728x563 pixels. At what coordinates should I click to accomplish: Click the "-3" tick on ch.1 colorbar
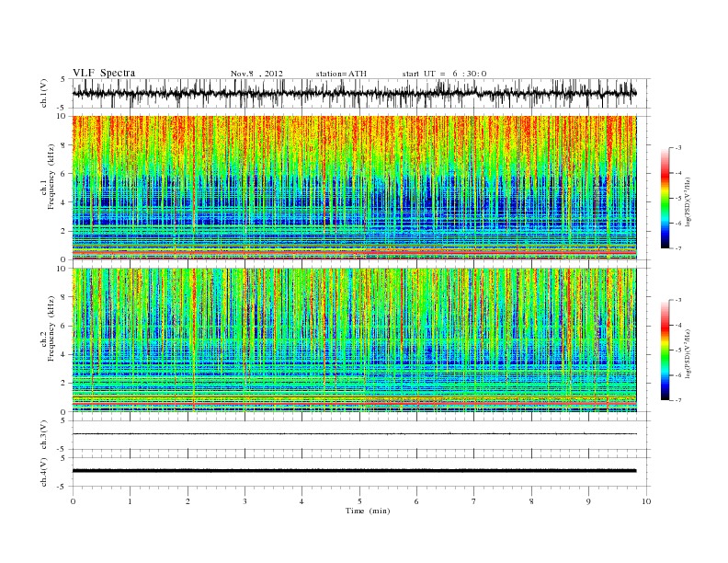[677, 148]
